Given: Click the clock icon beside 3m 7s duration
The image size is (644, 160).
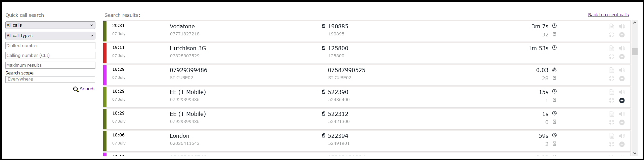Looking at the screenshot, I should click(x=555, y=26).
